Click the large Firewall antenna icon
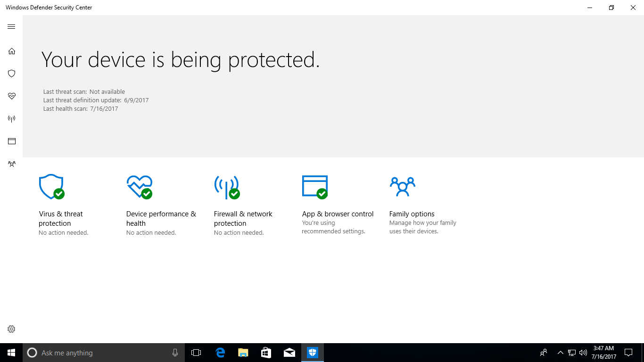644x362 pixels. pyautogui.click(x=227, y=187)
